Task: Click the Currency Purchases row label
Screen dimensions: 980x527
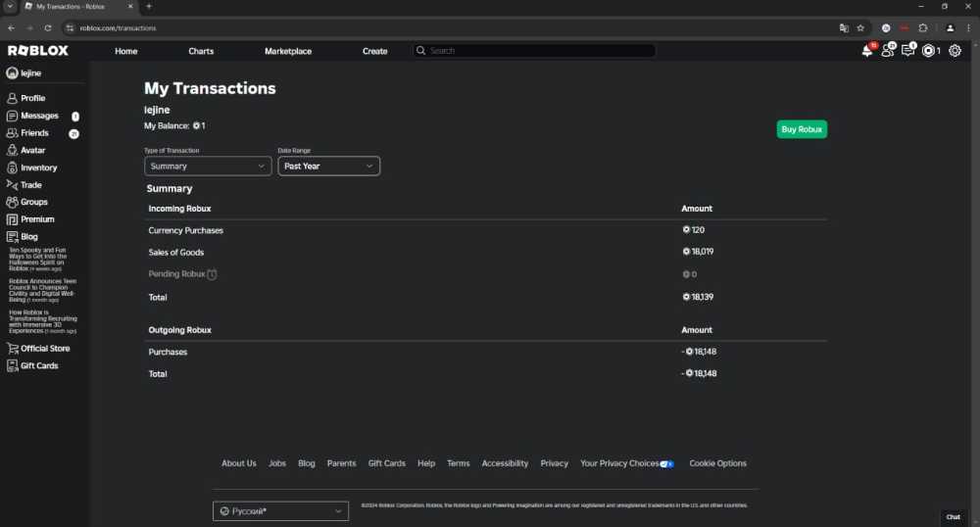Action: coord(185,230)
